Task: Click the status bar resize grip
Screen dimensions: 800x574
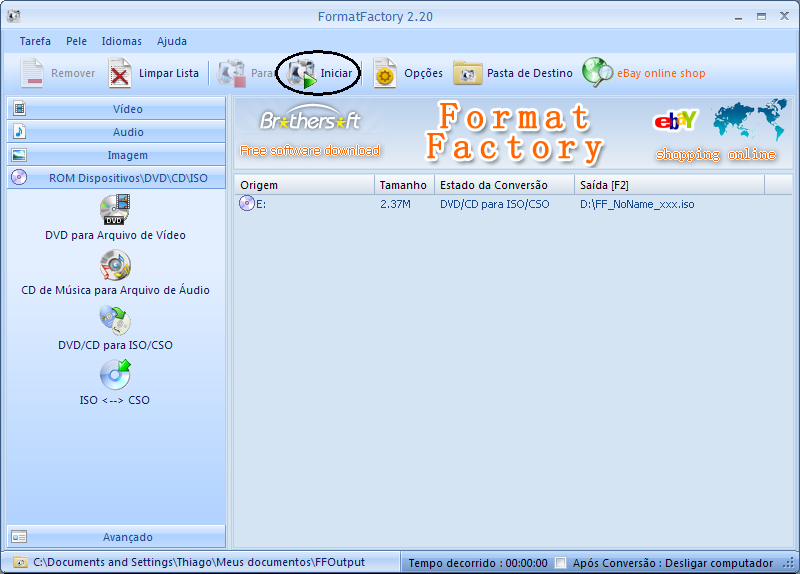Action: click(x=788, y=563)
